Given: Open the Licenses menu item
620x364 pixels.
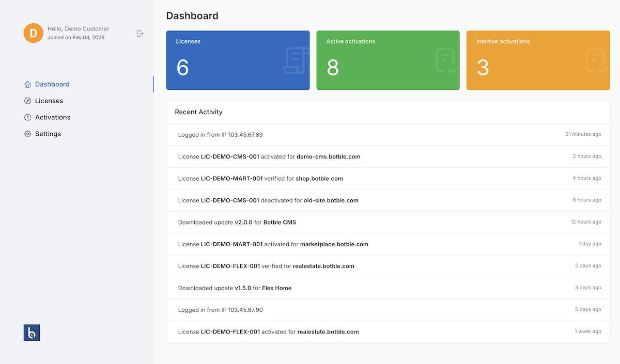Looking at the screenshot, I should click(x=49, y=101).
